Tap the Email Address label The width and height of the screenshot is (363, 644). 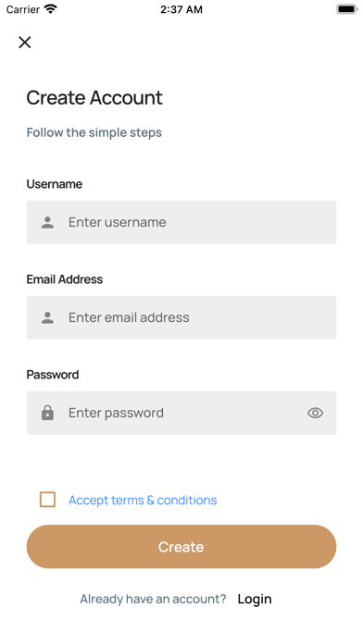pos(65,279)
